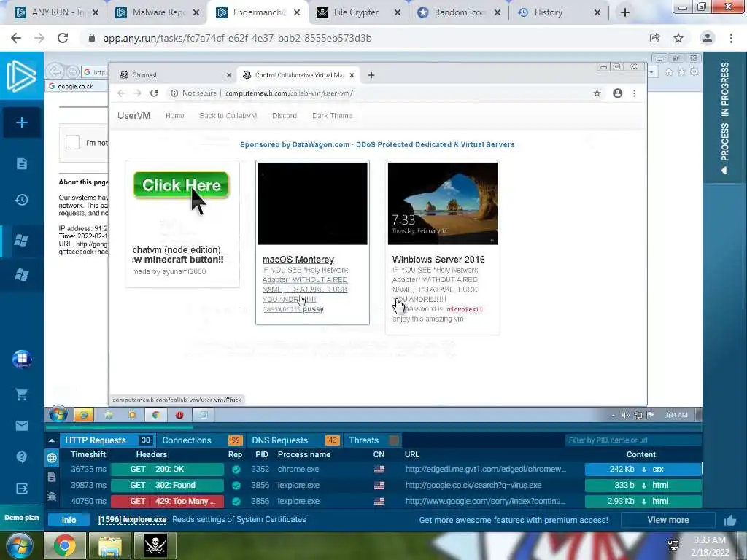The height and width of the screenshot is (560, 747).
Task: Open the help question mark icon
Action: [x=21, y=457]
